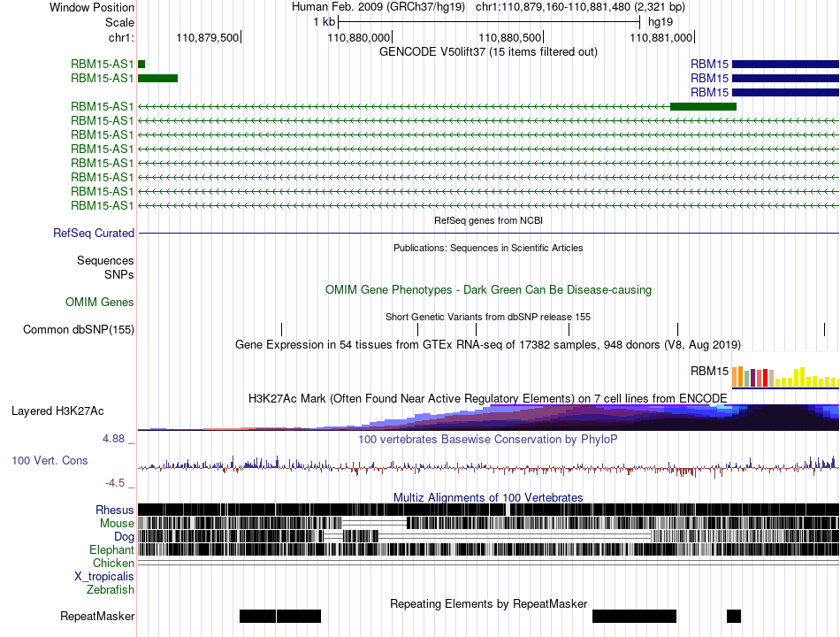Click the PhyloP conservation wiggle graph
This screenshot has width=840, height=637.
coord(488,465)
